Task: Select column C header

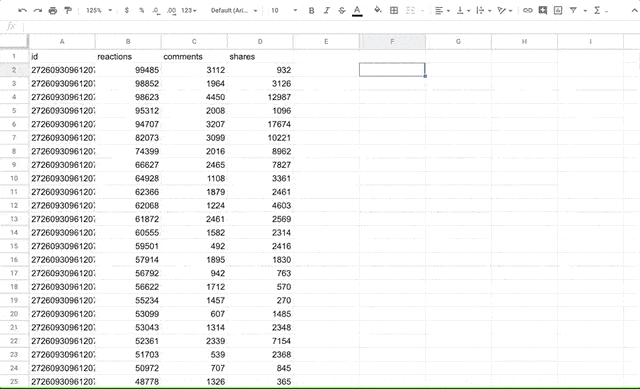Action: click(194, 42)
